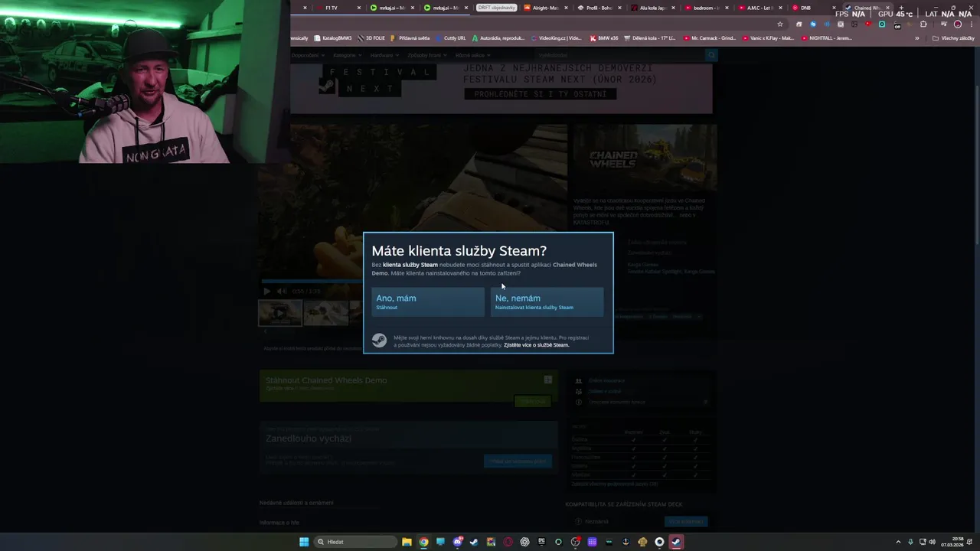Open Discord from taskbar

(457, 542)
